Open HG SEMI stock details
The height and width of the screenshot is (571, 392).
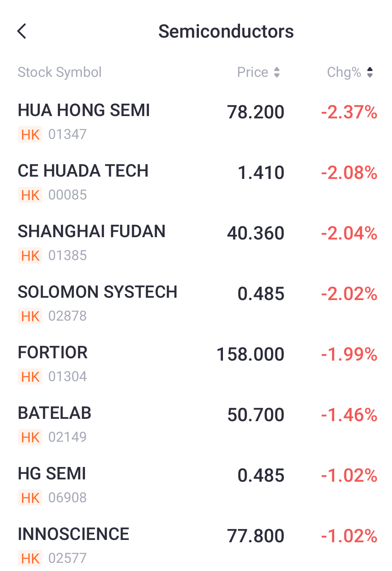196,485
